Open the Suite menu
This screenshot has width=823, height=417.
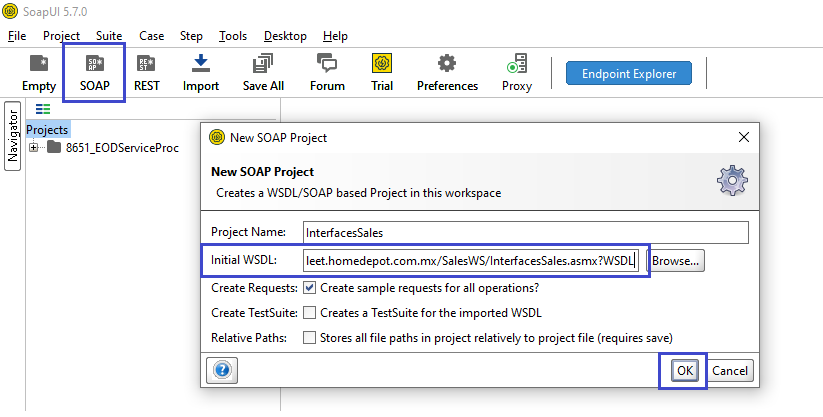(x=109, y=36)
